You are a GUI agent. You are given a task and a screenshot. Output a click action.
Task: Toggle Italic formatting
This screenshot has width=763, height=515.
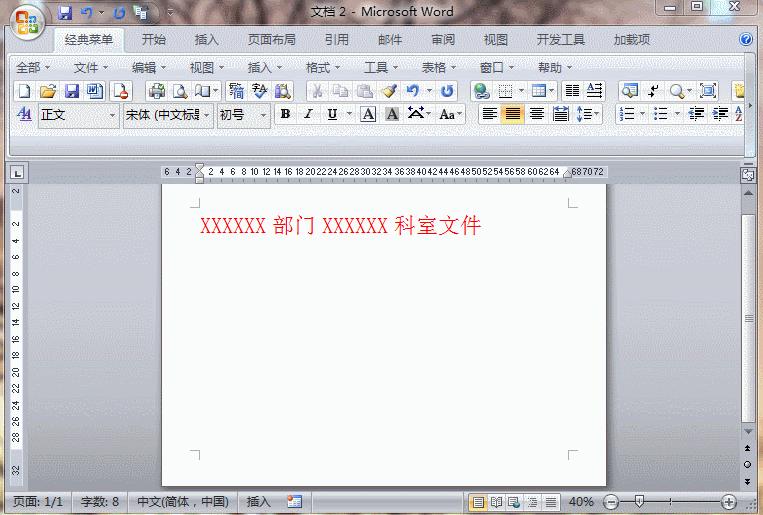(308, 115)
